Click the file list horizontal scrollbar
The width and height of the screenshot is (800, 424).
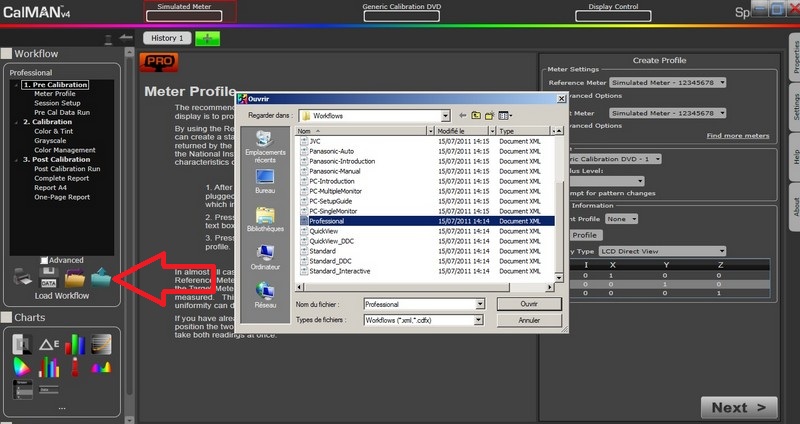point(424,287)
